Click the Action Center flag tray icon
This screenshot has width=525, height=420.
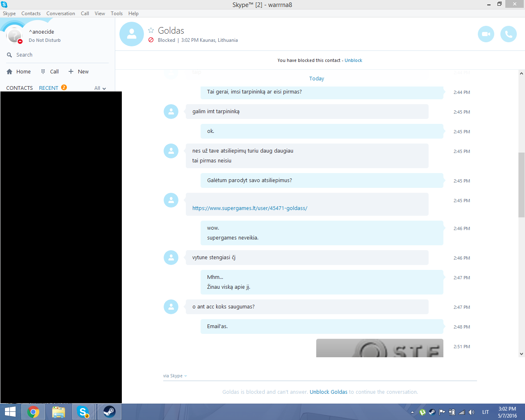pyautogui.click(x=442, y=412)
